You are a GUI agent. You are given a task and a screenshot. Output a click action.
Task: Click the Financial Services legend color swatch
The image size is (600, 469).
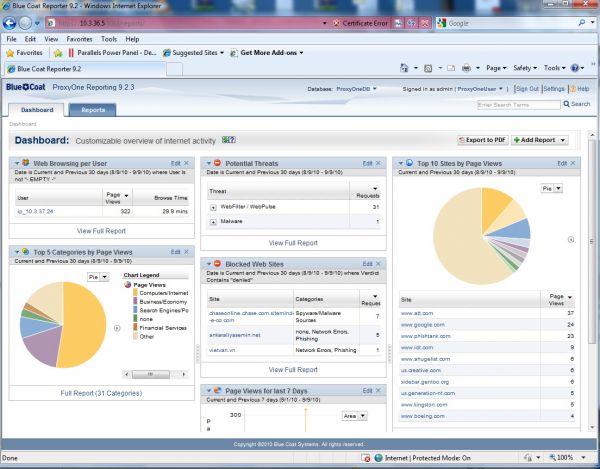coord(135,328)
